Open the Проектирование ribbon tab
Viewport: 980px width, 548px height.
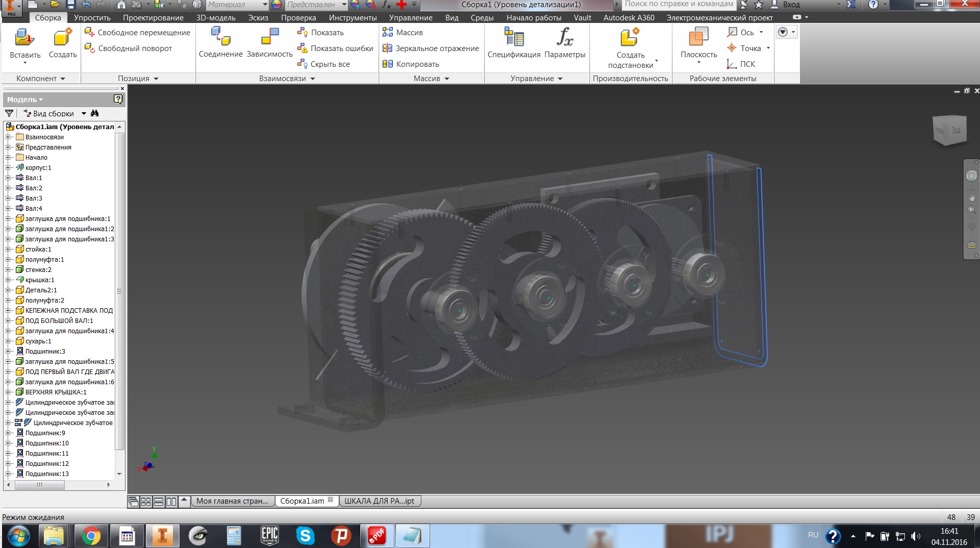click(153, 18)
